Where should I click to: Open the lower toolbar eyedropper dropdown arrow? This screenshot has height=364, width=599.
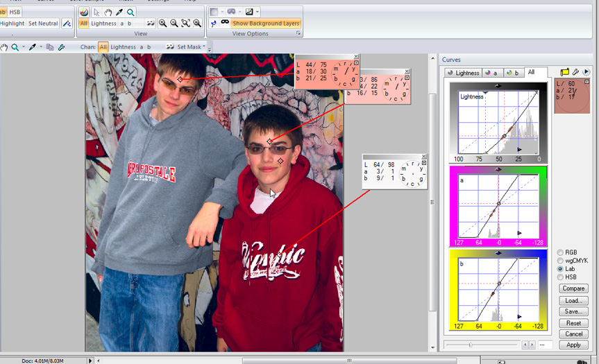41,47
